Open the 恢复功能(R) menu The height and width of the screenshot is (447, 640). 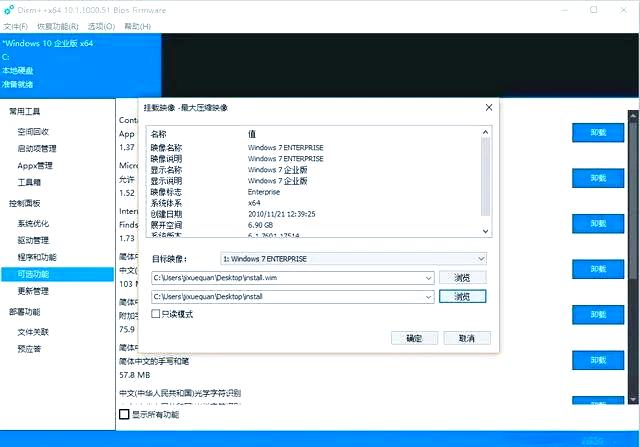[x=58, y=27]
